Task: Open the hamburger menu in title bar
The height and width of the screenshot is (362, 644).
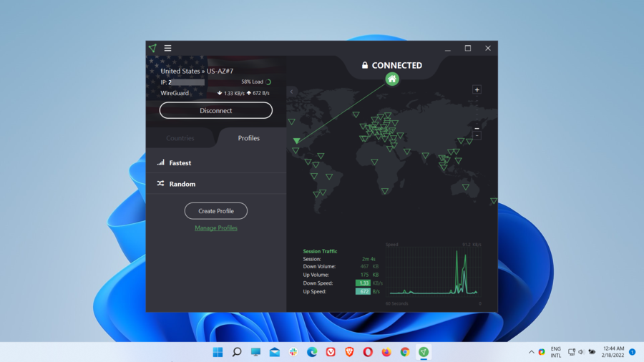Action: pyautogui.click(x=167, y=49)
